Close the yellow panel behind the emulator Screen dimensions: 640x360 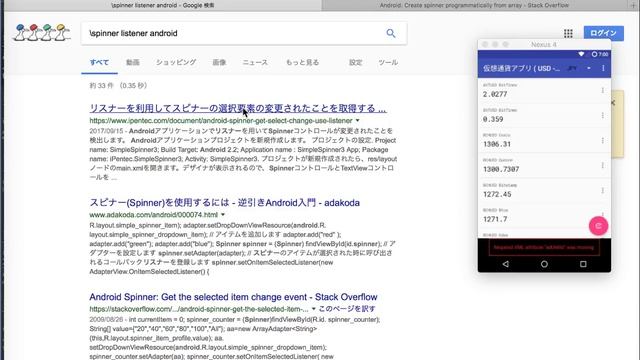tap(613, 103)
